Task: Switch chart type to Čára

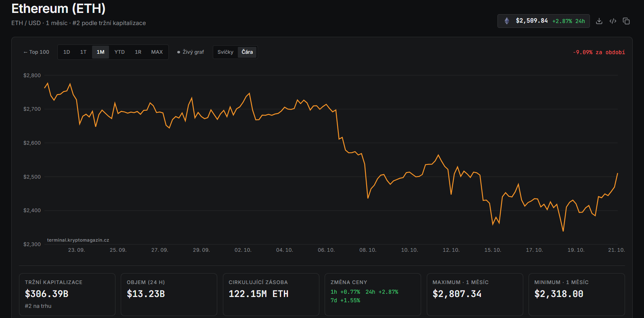Action: click(247, 52)
